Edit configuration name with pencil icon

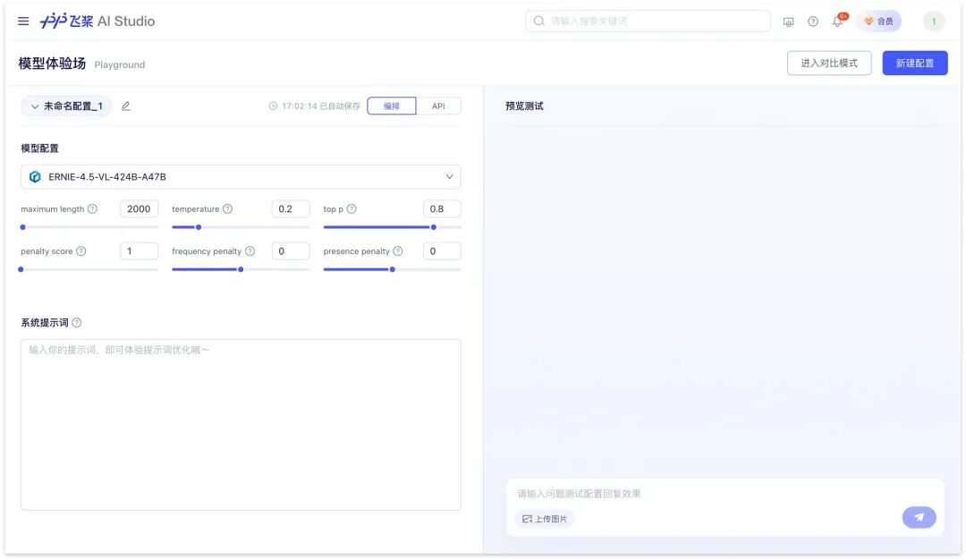126,106
